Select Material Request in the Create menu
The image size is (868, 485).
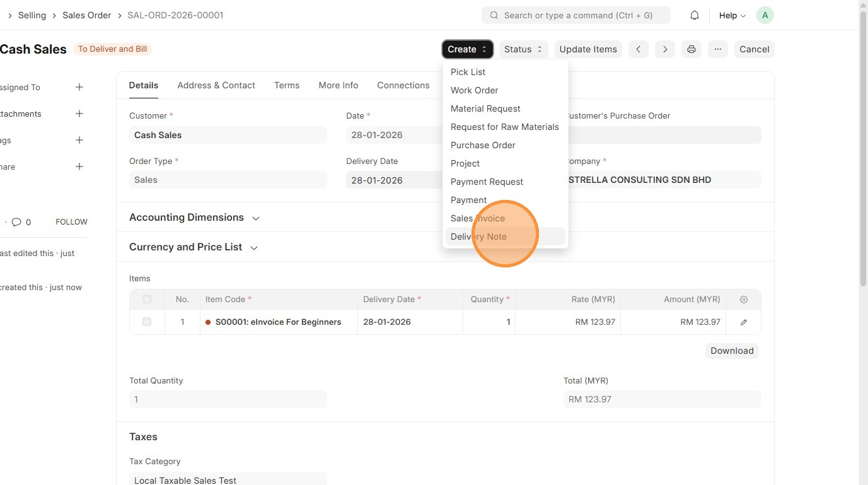coord(505,108)
